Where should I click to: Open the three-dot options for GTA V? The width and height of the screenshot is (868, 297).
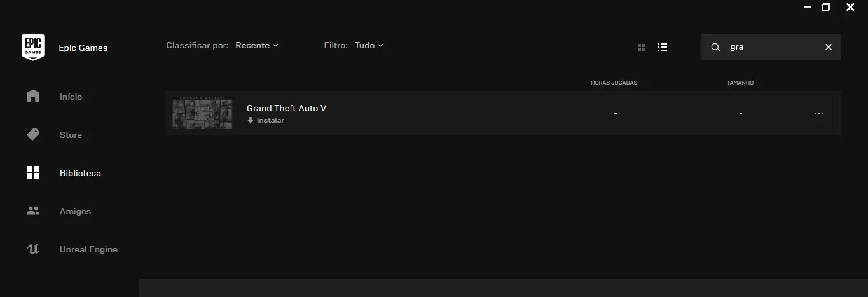819,113
